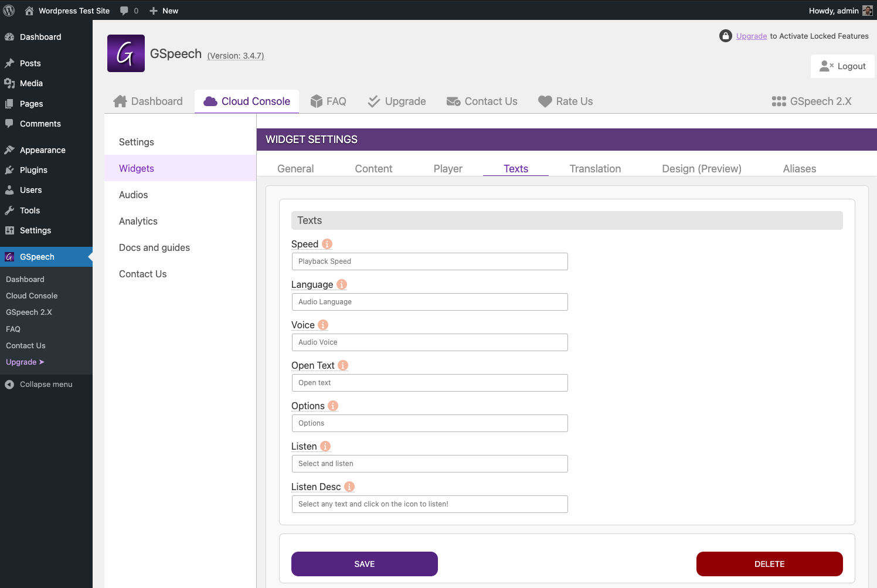Focus the Options input field
Screen dimensions: 877x588
pos(430,423)
